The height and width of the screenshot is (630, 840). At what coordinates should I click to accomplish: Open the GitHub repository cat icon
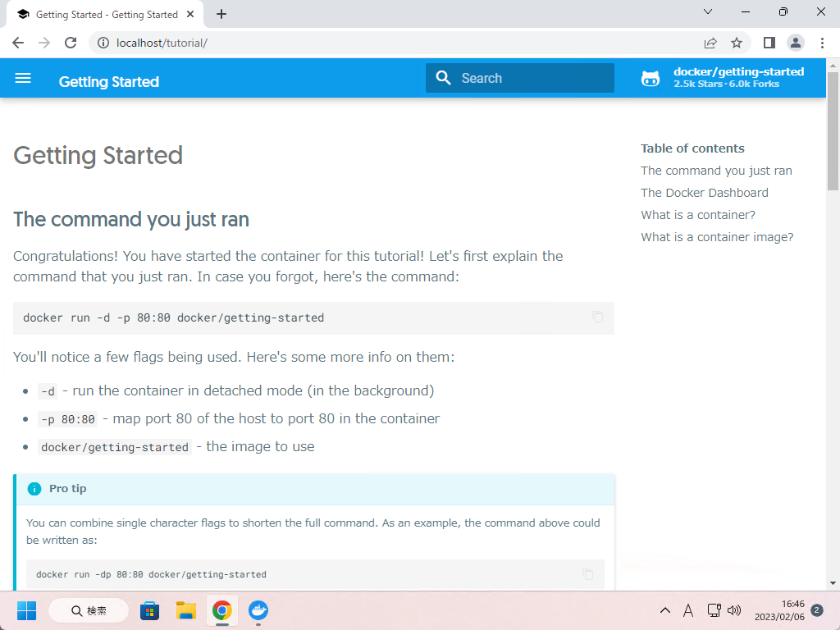651,78
